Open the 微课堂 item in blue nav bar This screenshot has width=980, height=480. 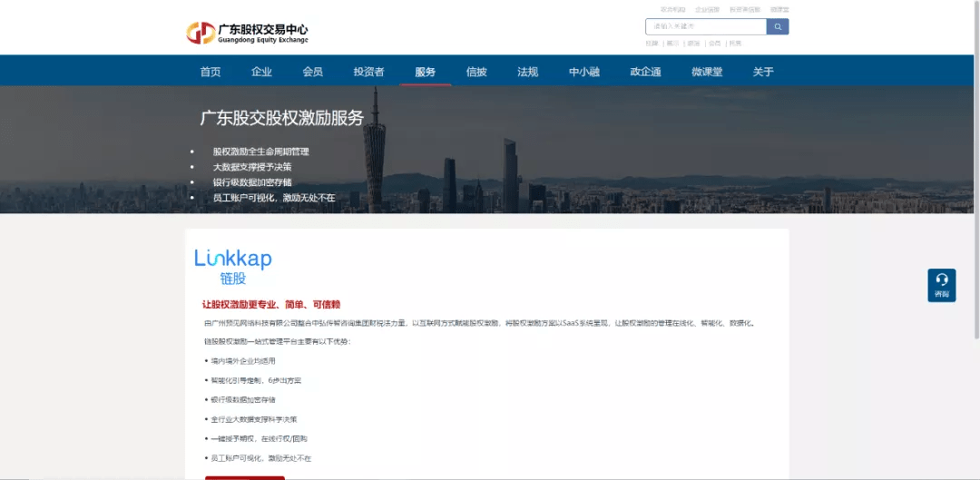pos(707,72)
